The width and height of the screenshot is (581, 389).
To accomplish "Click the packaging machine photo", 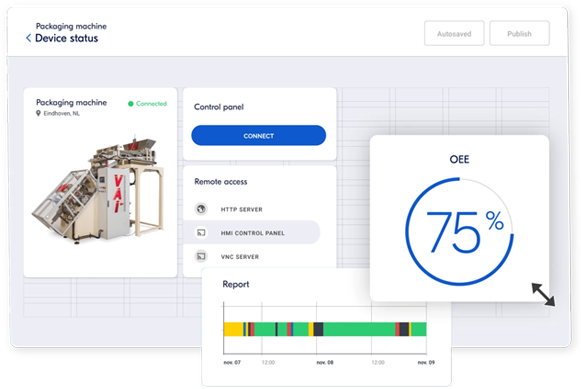I will pyautogui.click(x=99, y=190).
